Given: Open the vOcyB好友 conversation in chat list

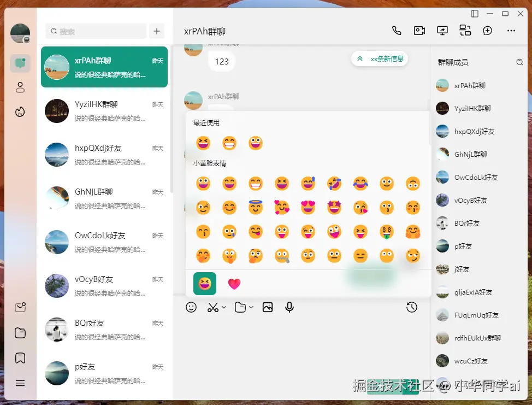Looking at the screenshot, I should tap(104, 286).
